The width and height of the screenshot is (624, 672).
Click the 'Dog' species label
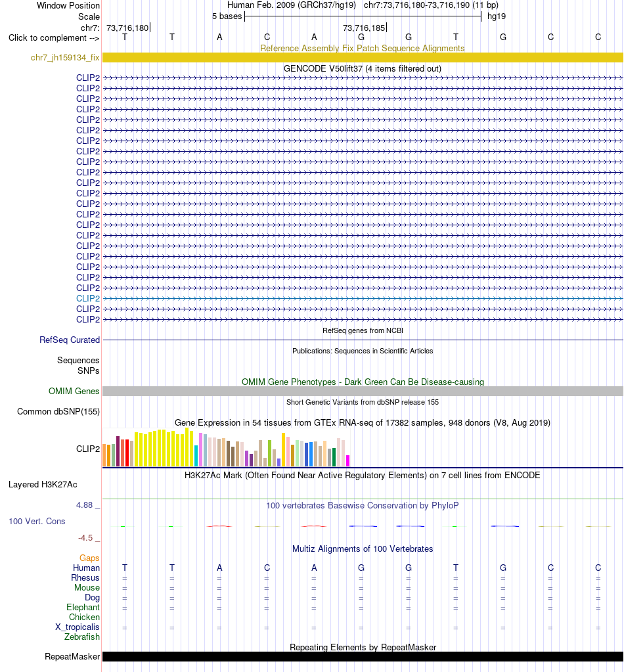click(x=92, y=597)
